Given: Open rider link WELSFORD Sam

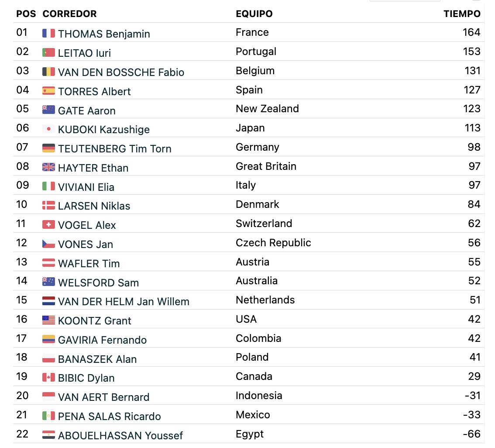Looking at the screenshot, I should (98, 283).
